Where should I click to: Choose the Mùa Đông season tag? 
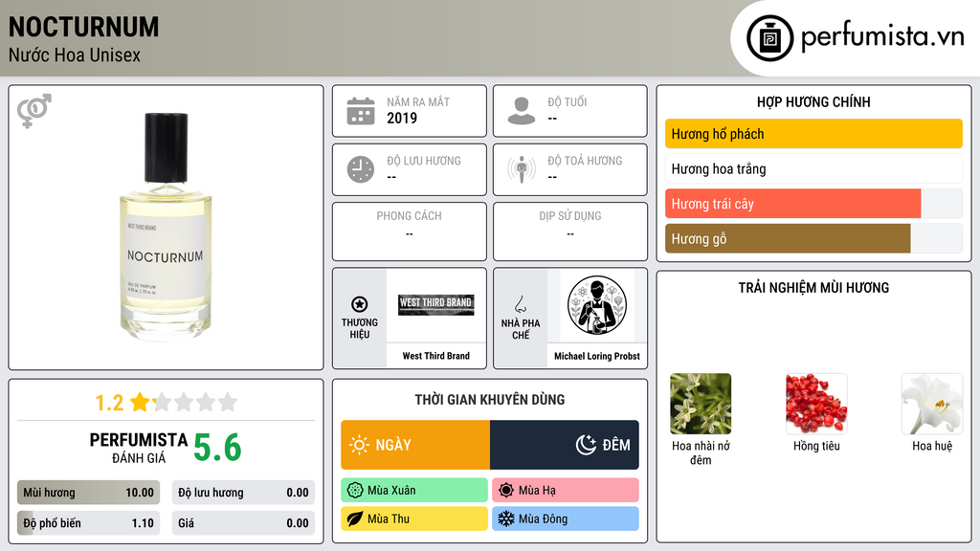(x=566, y=518)
